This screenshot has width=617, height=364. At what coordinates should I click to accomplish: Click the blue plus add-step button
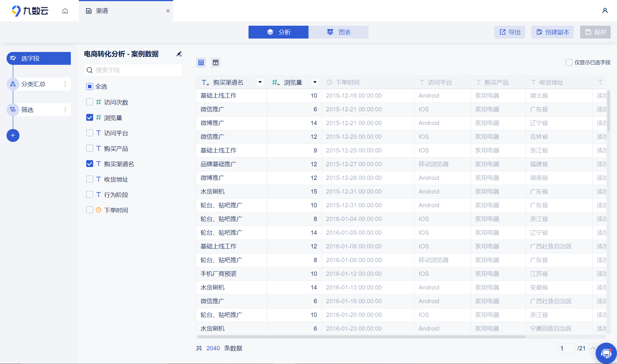pos(13,135)
